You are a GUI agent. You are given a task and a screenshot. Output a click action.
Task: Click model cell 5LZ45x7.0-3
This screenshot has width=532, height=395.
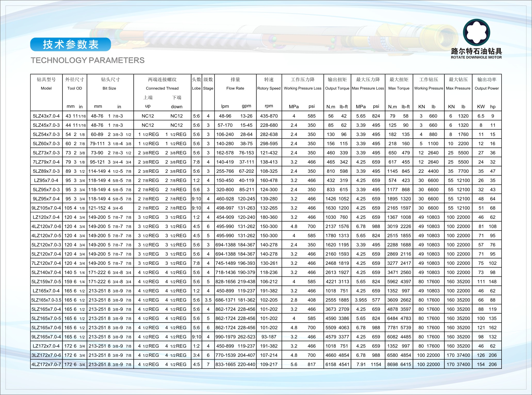click(46, 125)
